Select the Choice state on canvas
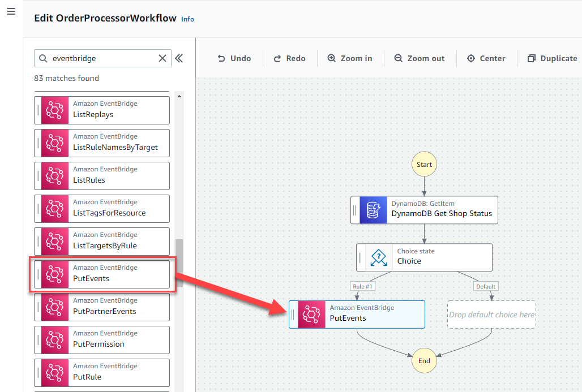 (x=424, y=257)
